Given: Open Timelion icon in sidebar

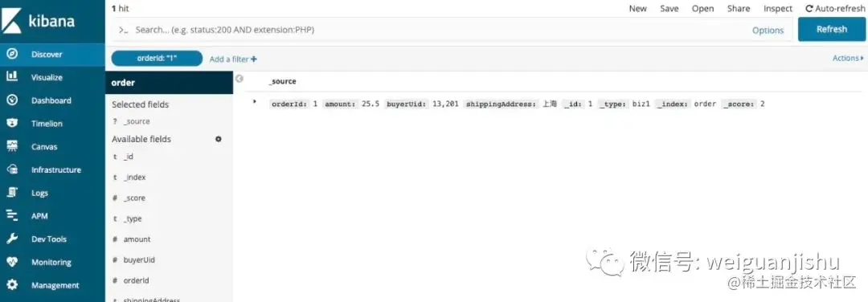Looking at the screenshot, I should 12,124.
